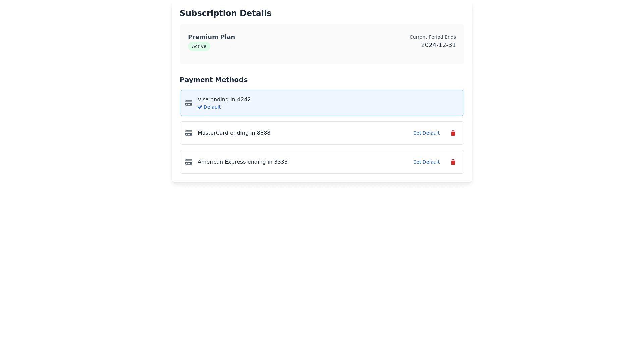
Task: Set MasterCard as default payment
Action: pyautogui.click(x=426, y=133)
